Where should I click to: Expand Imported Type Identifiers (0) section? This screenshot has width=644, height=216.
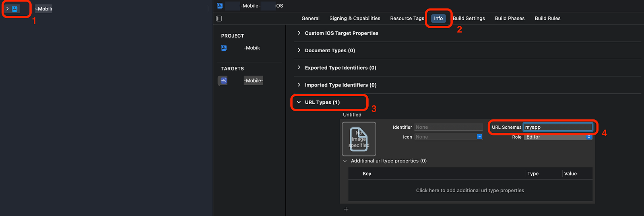click(299, 85)
